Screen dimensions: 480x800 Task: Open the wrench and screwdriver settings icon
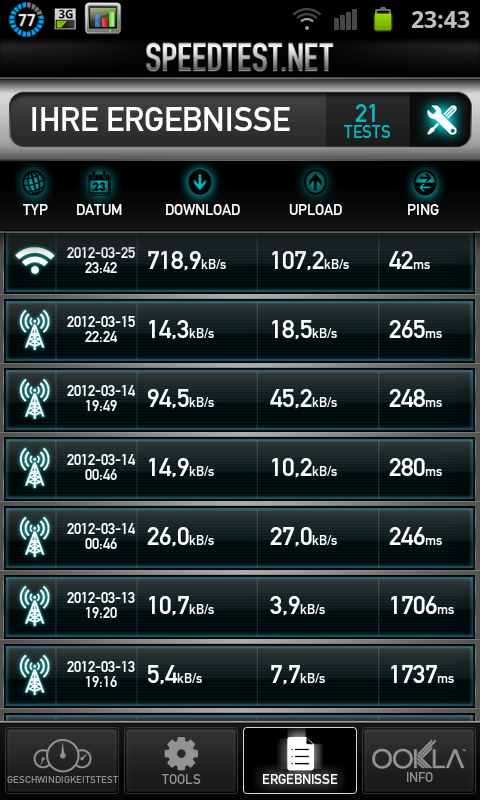pyautogui.click(x=442, y=119)
